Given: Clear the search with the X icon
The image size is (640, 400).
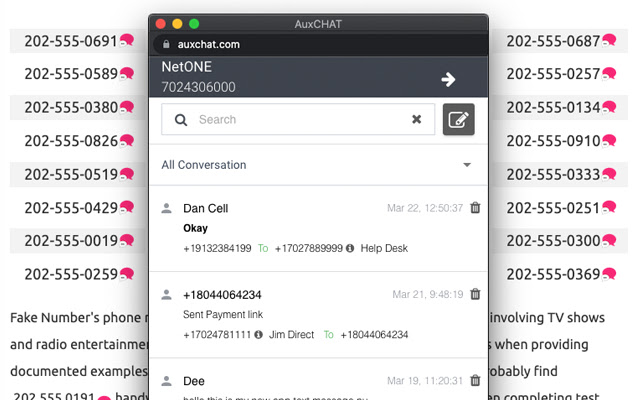Looking at the screenshot, I should coord(416,119).
